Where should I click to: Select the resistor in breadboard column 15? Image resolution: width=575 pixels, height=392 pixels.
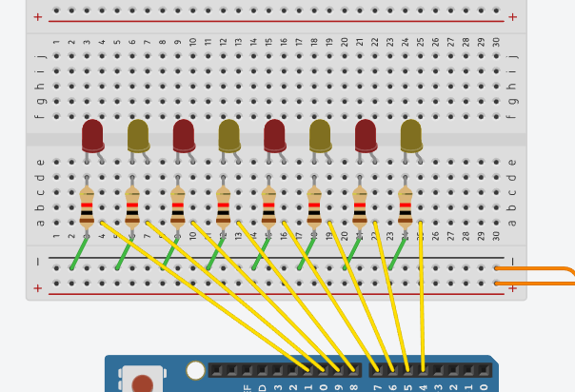coord(268,207)
